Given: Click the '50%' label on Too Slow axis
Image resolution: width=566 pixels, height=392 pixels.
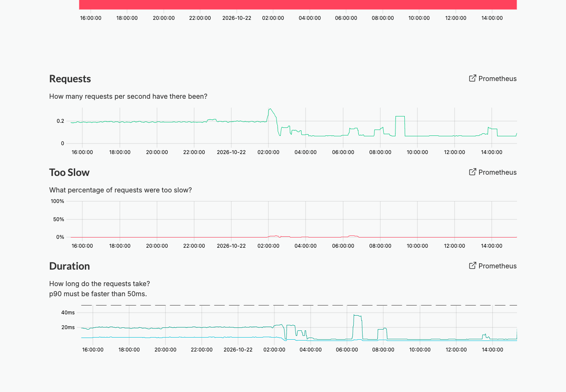Looking at the screenshot, I should [x=59, y=219].
